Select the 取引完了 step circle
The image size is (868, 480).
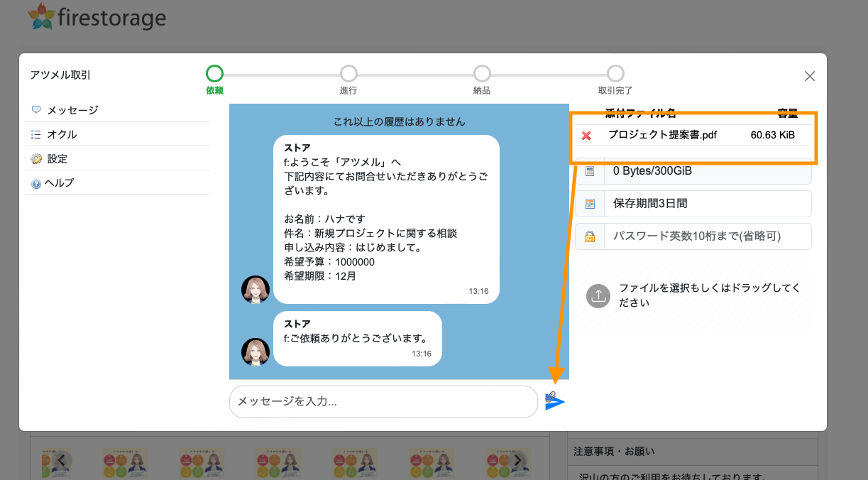tap(615, 73)
